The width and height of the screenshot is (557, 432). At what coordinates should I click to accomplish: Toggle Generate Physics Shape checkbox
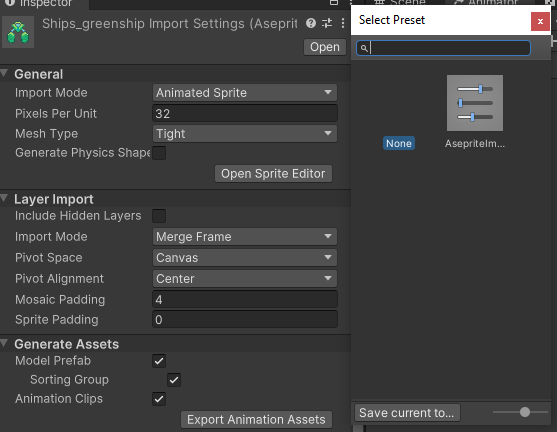159,153
